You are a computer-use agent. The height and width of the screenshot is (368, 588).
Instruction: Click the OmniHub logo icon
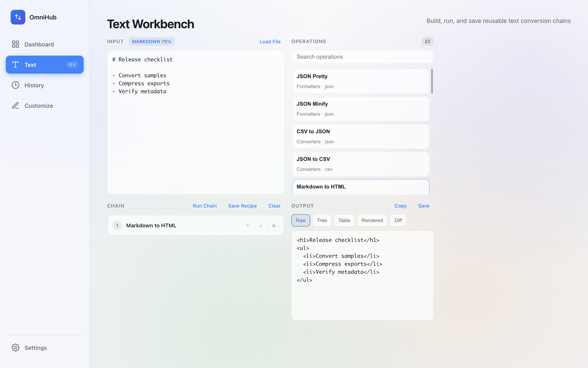click(x=18, y=17)
